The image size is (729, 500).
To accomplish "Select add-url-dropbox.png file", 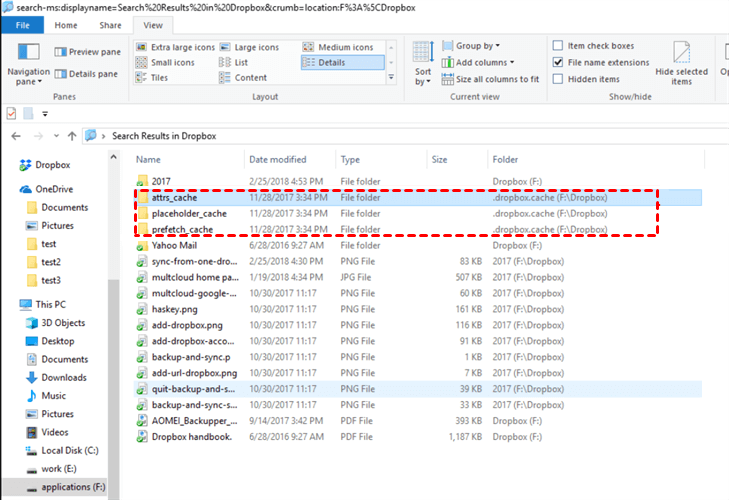I will pos(418,373).
